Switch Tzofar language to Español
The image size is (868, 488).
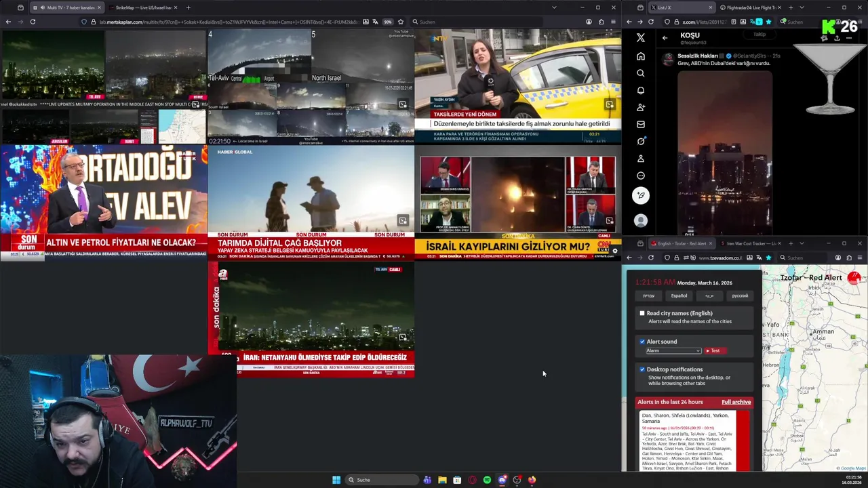[679, 296]
